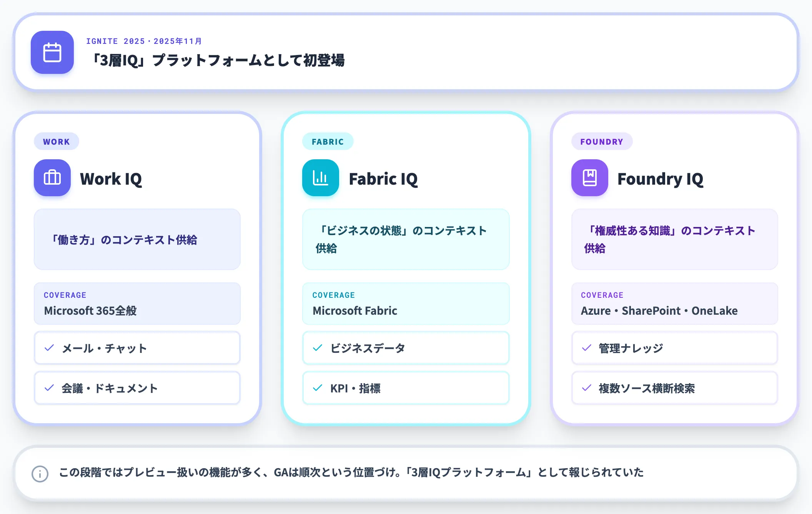This screenshot has width=812, height=514.
Task: Click the ビジネスデータ text
Action: click(368, 348)
